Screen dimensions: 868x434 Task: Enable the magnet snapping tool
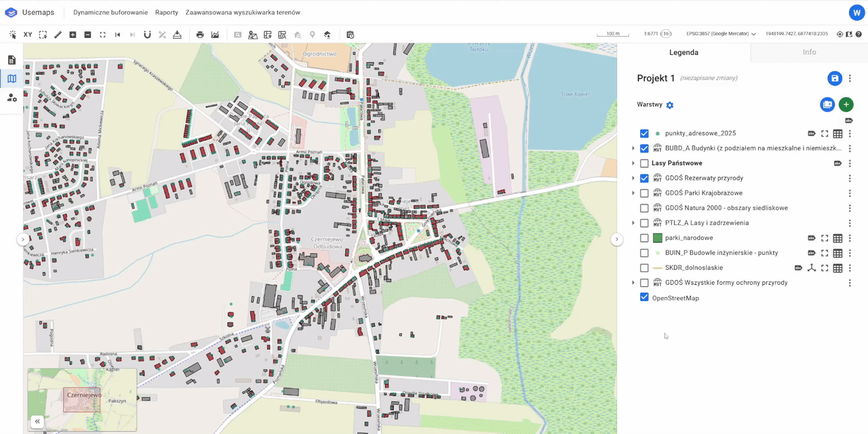tap(147, 35)
